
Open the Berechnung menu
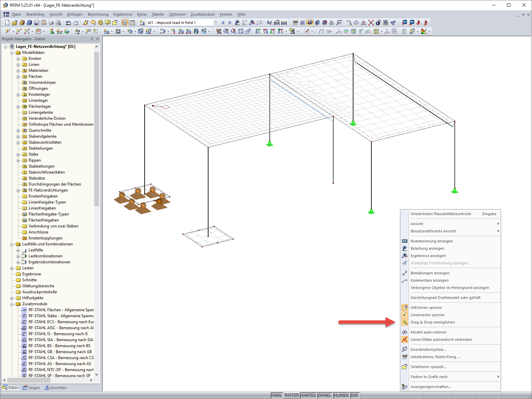[x=98, y=14]
